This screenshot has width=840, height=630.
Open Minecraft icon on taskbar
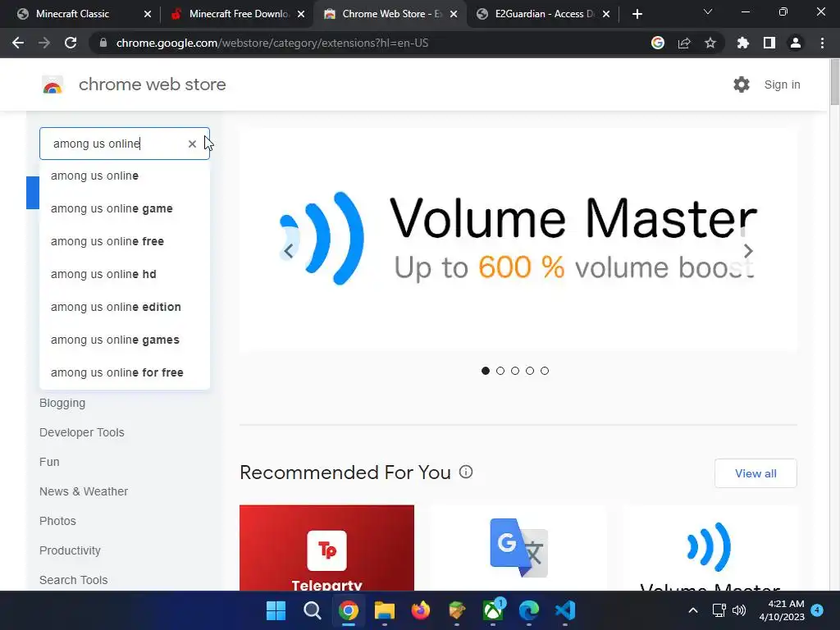[456, 610]
